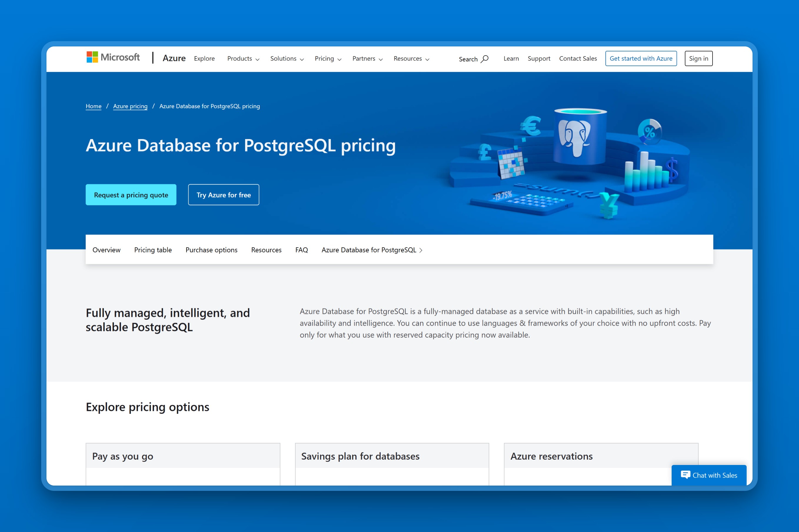Expand the Partners dropdown
Image resolution: width=799 pixels, height=532 pixels.
[367, 59]
